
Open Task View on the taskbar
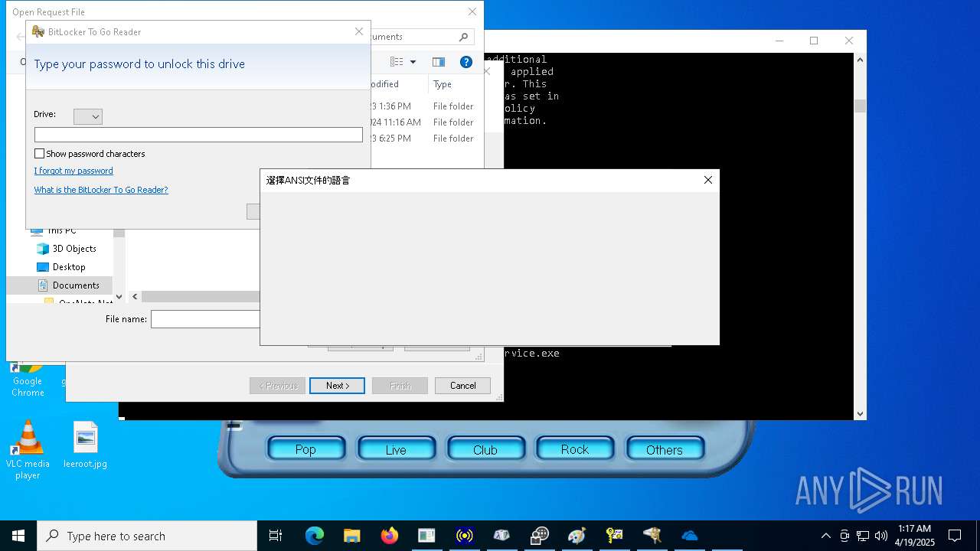276,536
